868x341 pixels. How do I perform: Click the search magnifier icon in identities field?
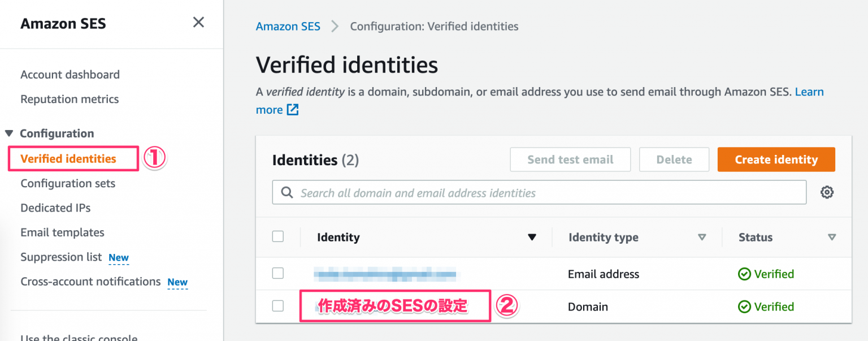(x=287, y=193)
